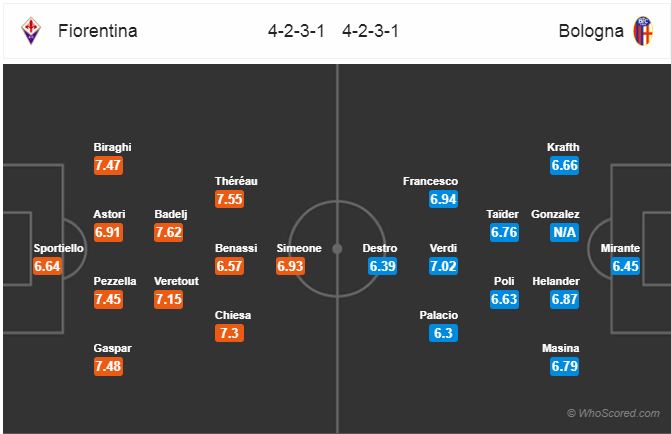The height and width of the screenshot is (434, 671).
Task: Open the Bologna team name link
Action: [591, 31]
